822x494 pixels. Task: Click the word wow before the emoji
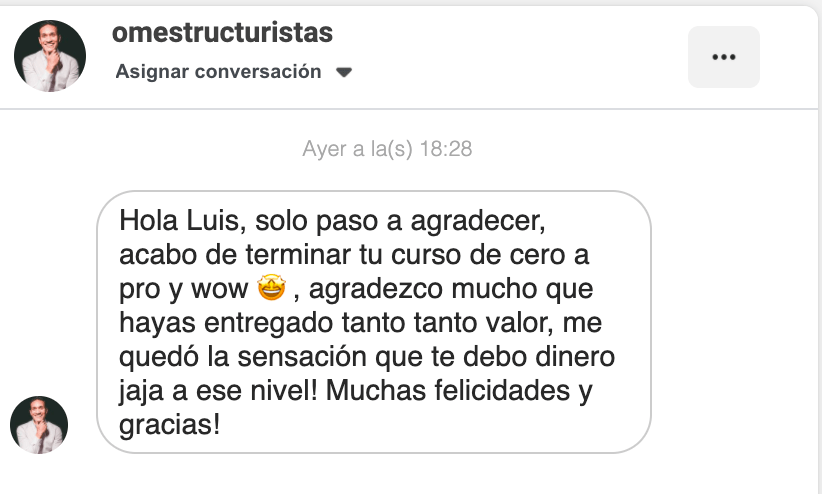[219, 289]
